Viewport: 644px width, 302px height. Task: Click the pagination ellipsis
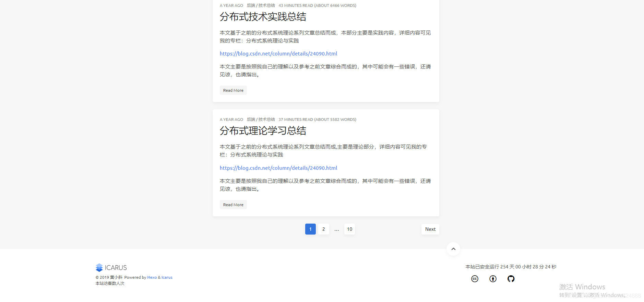pos(336,229)
